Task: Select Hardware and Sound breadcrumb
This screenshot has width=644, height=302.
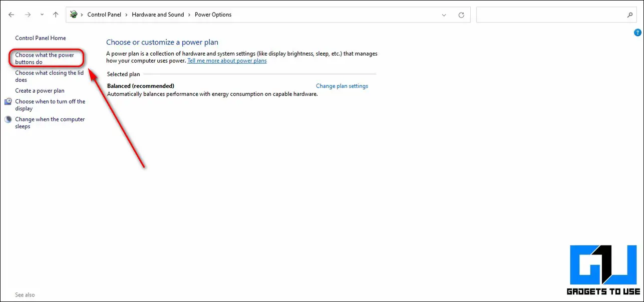Action: (158, 15)
